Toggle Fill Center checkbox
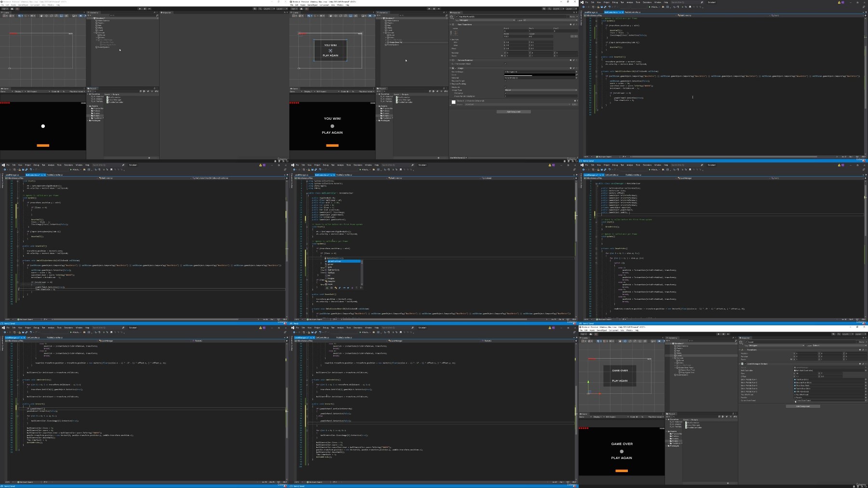 click(x=505, y=93)
